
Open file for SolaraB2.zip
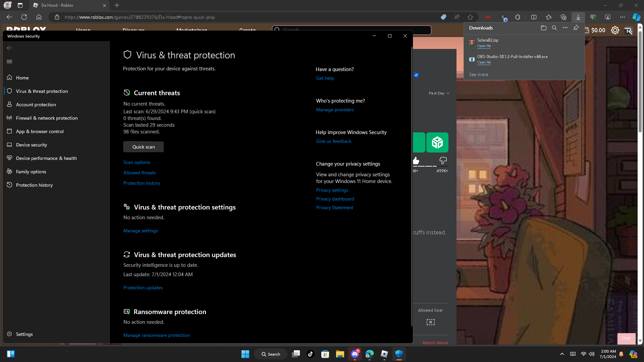[x=484, y=46]
